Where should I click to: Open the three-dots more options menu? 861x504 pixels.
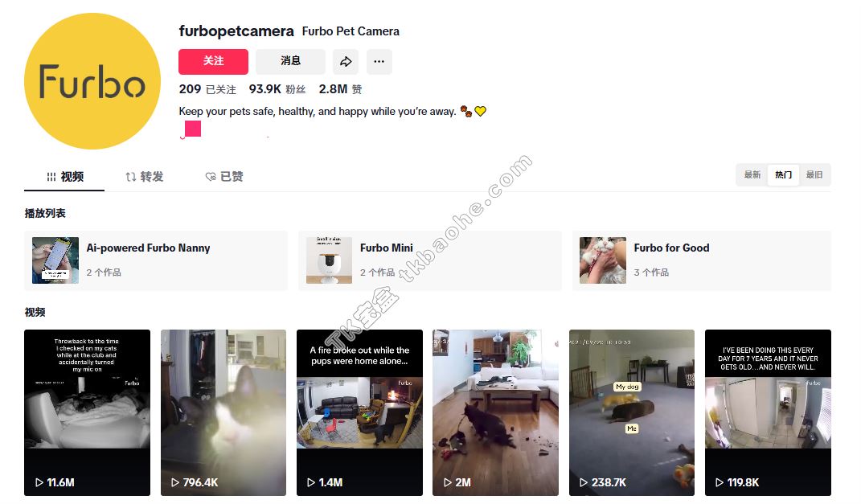click(x=379, y=61)
